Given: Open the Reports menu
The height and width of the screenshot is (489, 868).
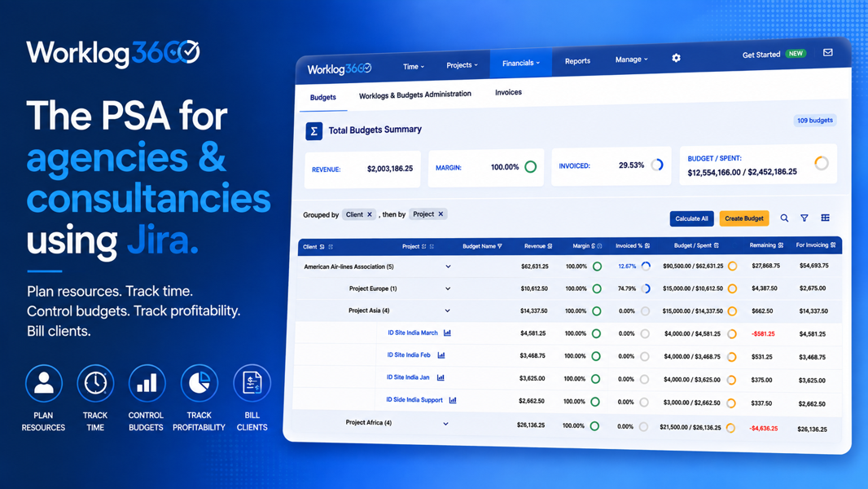Looking at the screenshot, I should (x=577, y=61).
